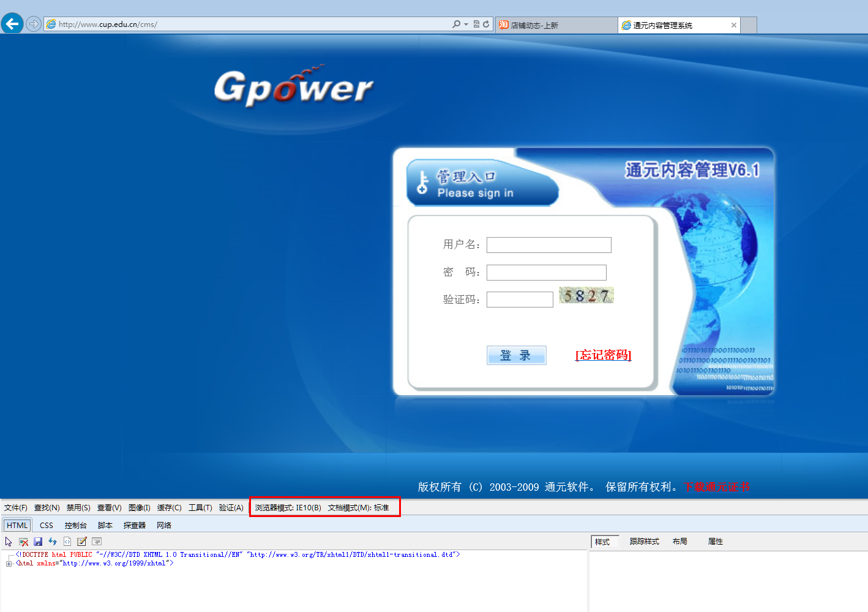868x612 pixels.
Task: Click the 用户名 username input field
Action: (x=548, y=245)
